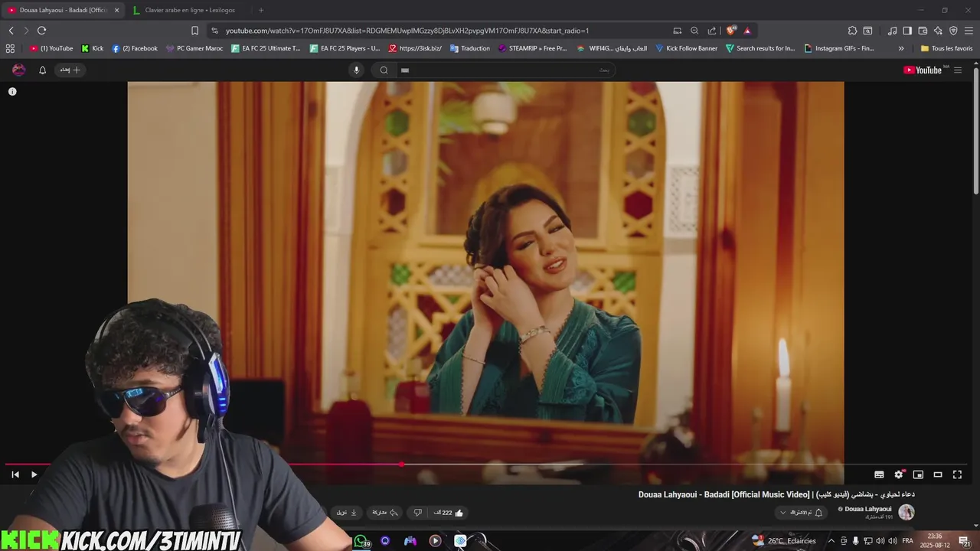Open the YouTube bookmark
Image resolution: width=980 pixels, height=551 pixels.
point(51,48)
